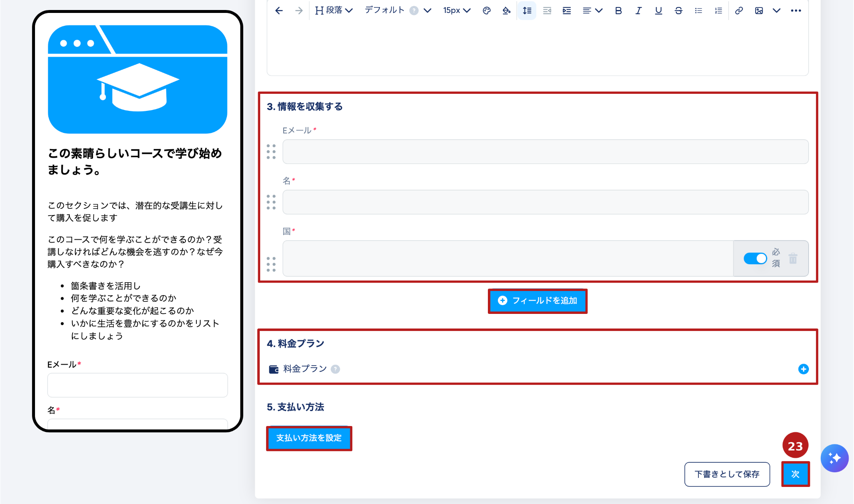The height and width of the screenshot is (504, 854).
Task: Click the undo arrow in editor toolbar
Action: [279, 11]
